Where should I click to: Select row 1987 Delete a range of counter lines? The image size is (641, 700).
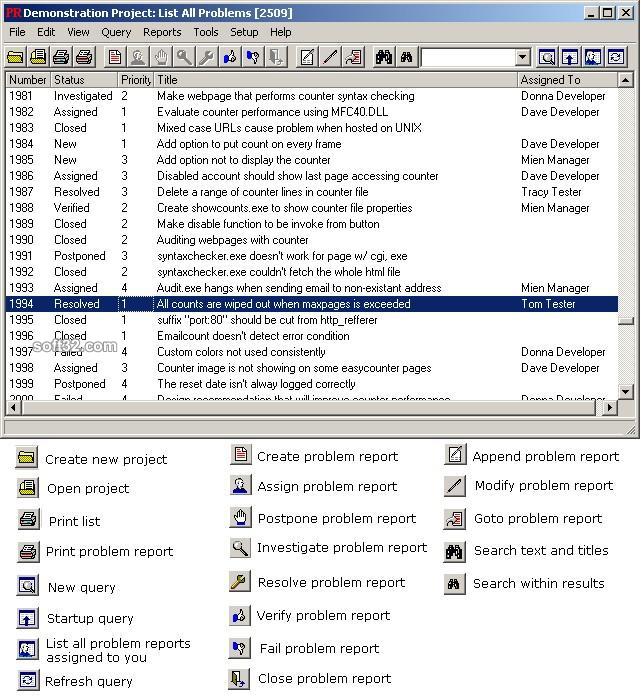tap(312, 192)
